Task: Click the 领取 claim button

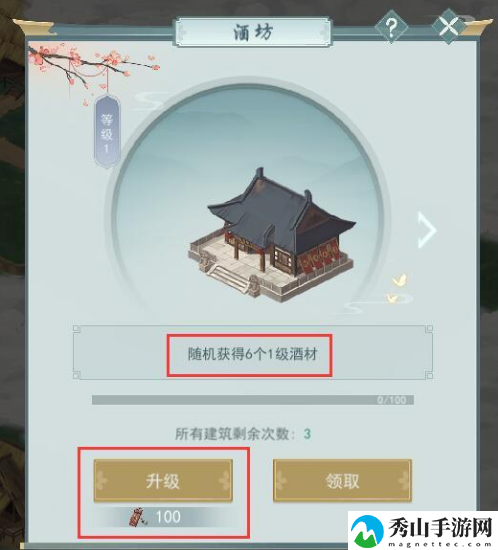Action: click(x=342, y=481)
